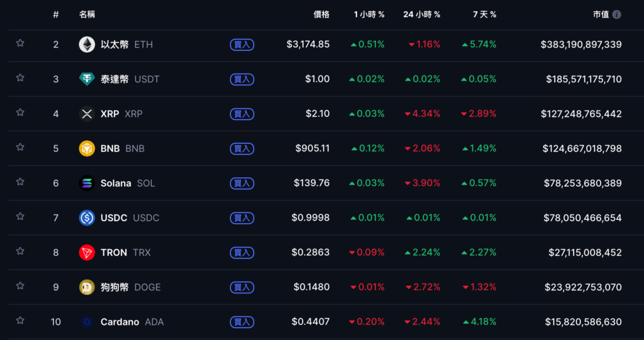Click the Cardano logo icon
This screenshot has width=644, height=340.
[x=87, y=322]
